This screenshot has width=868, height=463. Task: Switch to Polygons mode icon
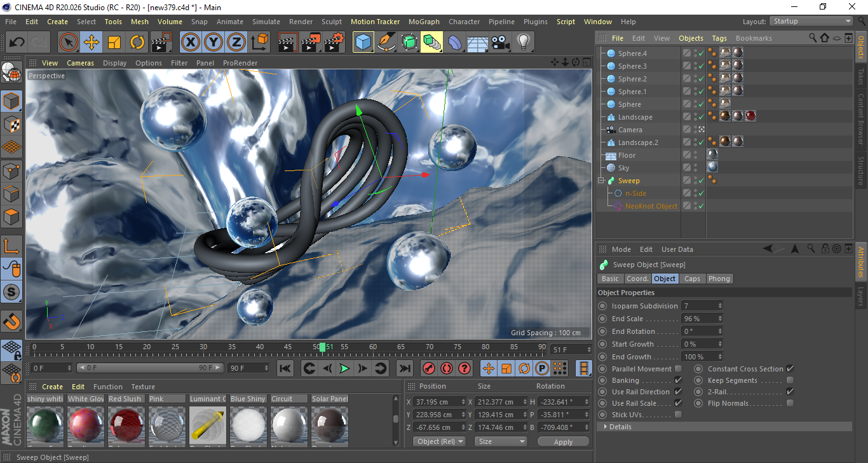point(13,217)
